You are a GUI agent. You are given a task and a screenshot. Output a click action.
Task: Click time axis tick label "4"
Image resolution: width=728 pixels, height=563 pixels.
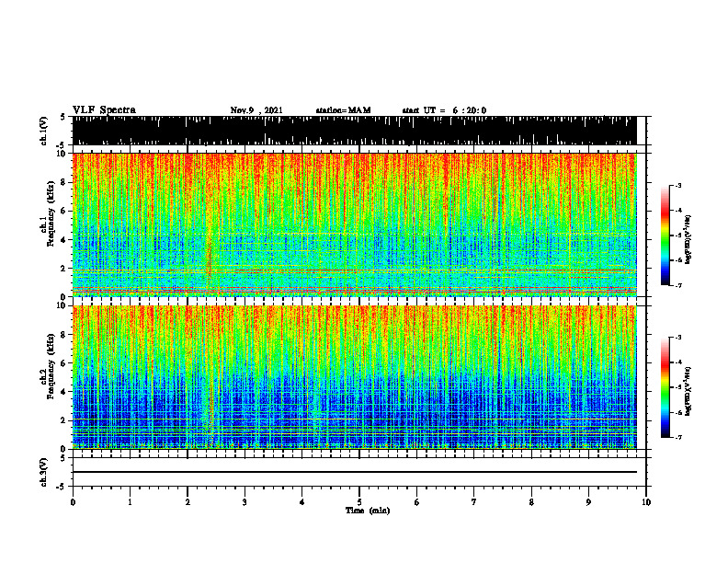pos(302,502)
